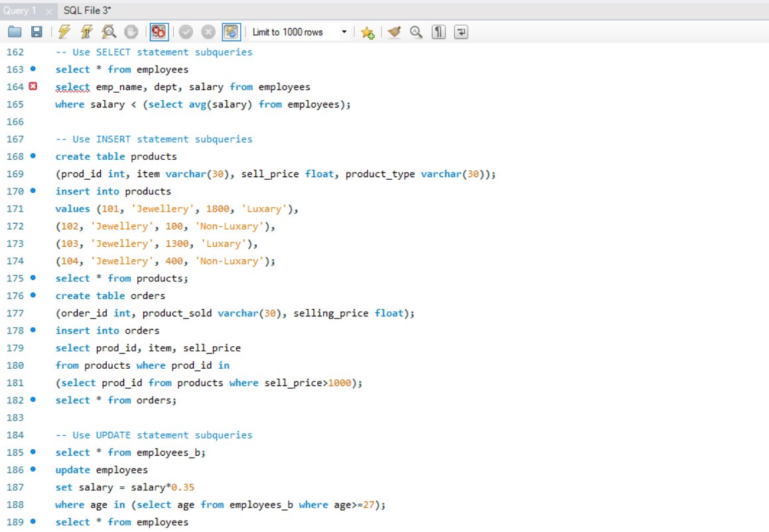Click 'update employees' line

tap(102, 470)
